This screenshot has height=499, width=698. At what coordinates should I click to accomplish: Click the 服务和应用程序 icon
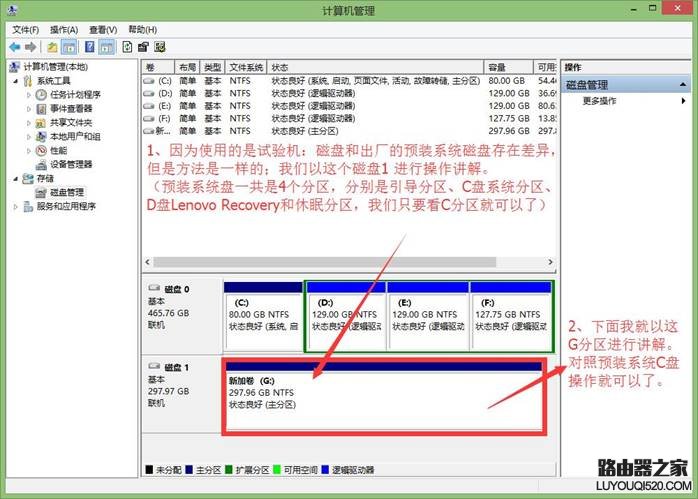(28, 207)
